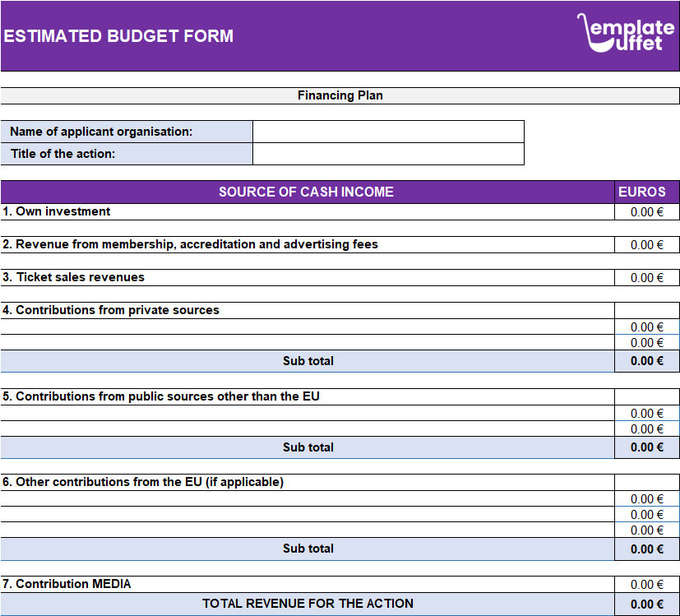
Task: Select the Contribution MEDIA euro amount
Action: pyautogui.click(x=646, y=585)
